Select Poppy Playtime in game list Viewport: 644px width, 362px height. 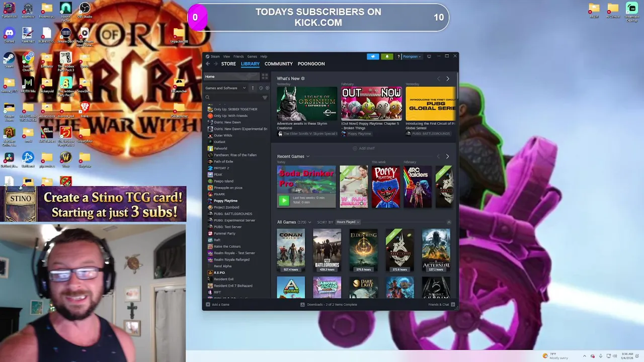coord(225,201)
